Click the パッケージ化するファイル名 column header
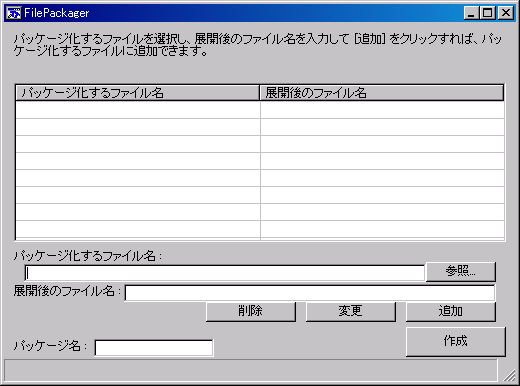Image resolution: width=520 pixels, height=386 pixels. (x=137, y=93)
